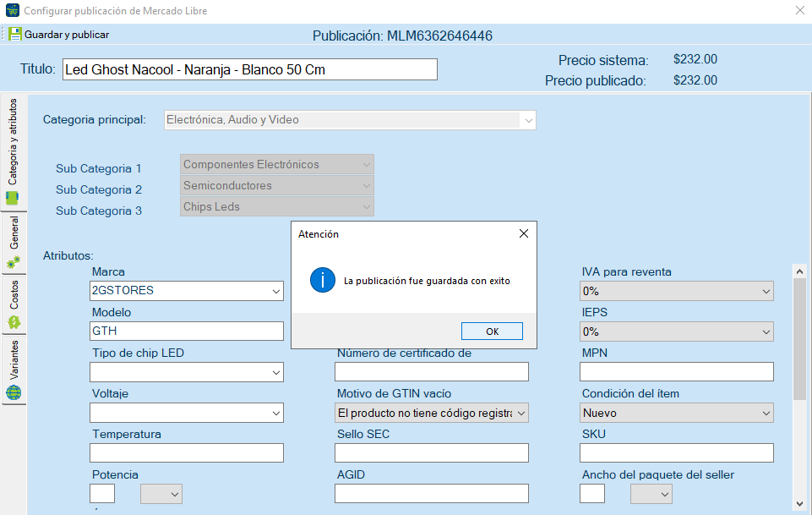Click the Temperatura input field

pyautogui.click(x=187, y=452)
